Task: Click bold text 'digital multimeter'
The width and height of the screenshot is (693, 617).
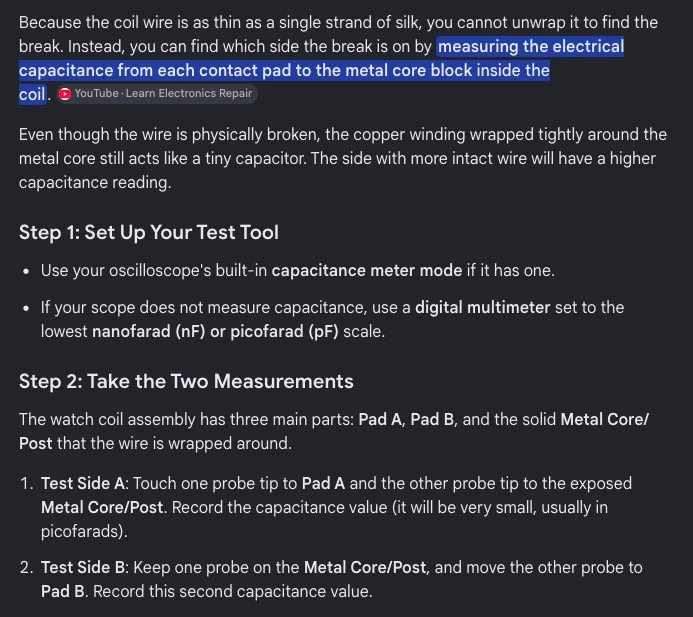Action: coord(483,307)
